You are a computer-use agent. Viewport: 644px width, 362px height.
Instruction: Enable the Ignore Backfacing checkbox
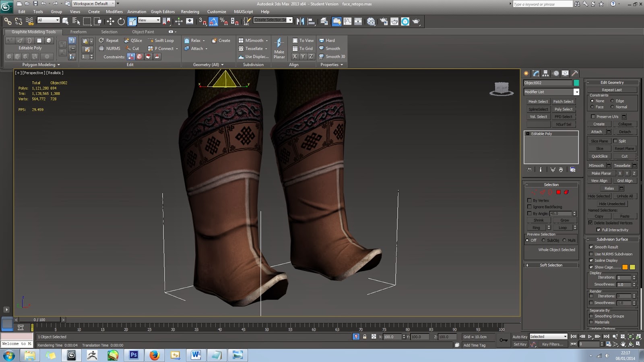(530, 207)
